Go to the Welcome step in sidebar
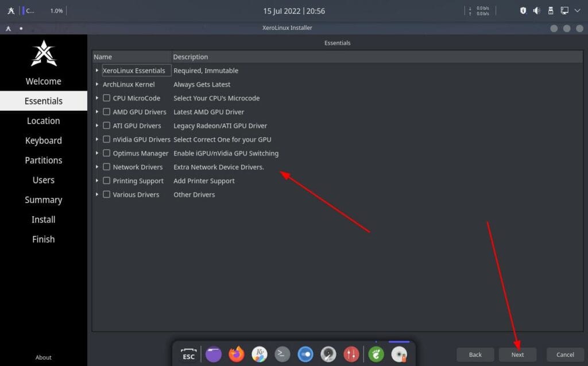588x366 pixels. 44,81
